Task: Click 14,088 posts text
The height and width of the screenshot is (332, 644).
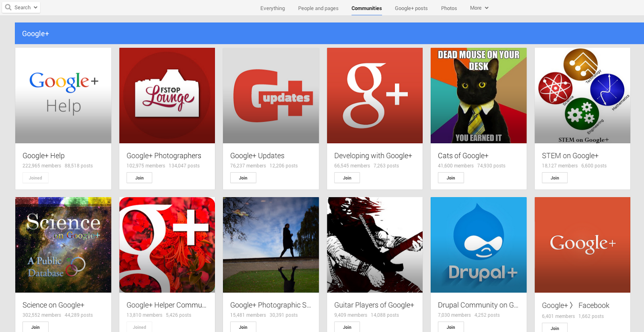Action: [x=385, y=315]
